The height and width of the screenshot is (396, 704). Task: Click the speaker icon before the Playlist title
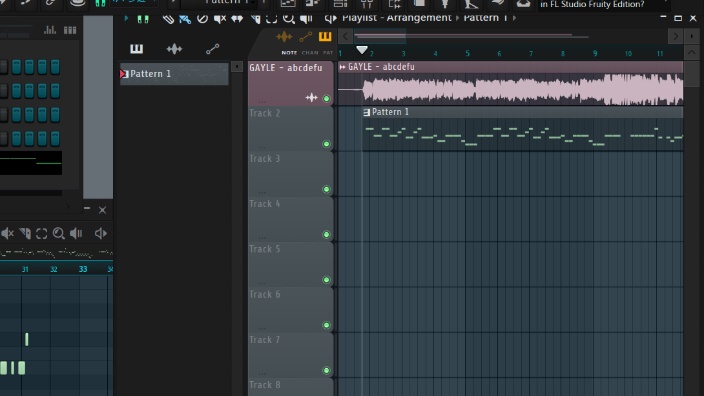pos(330,19)
